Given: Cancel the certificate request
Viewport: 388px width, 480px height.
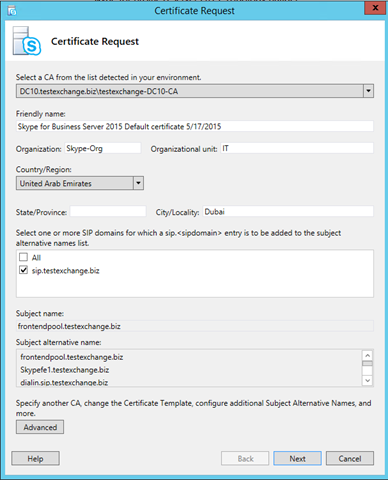Looking at the screenshot, I should coord(350,459).
